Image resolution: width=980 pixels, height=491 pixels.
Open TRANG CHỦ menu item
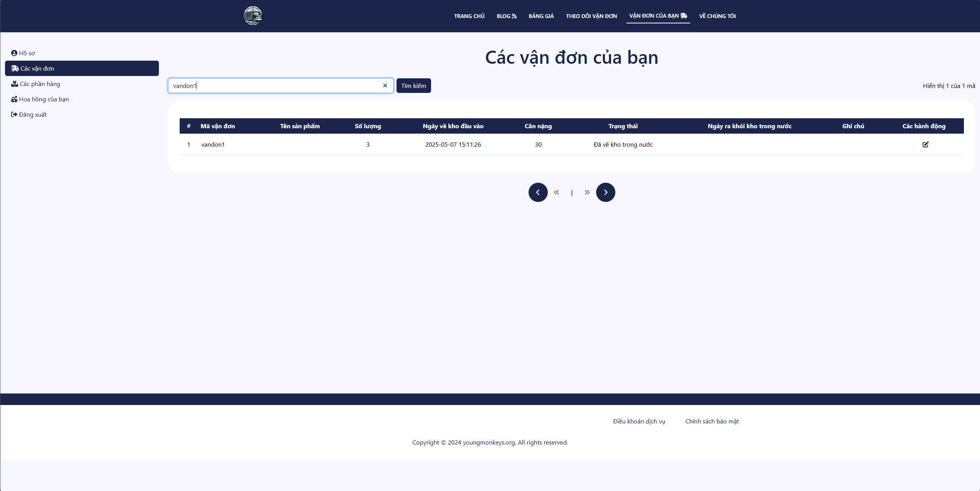coord(469,16)
